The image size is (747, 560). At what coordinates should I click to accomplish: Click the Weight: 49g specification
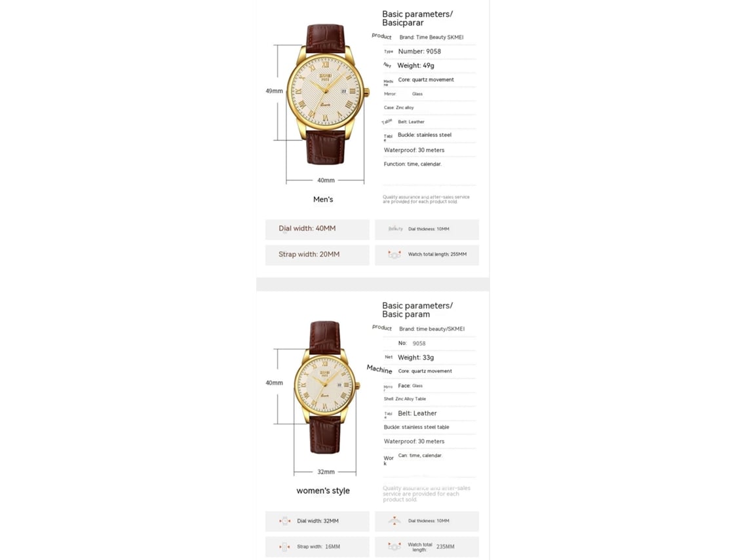pos(415,65)
